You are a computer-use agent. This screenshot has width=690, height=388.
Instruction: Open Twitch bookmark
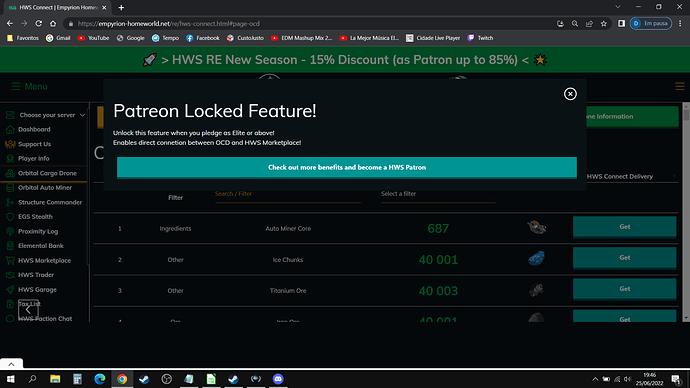click(x=480, y=38)
